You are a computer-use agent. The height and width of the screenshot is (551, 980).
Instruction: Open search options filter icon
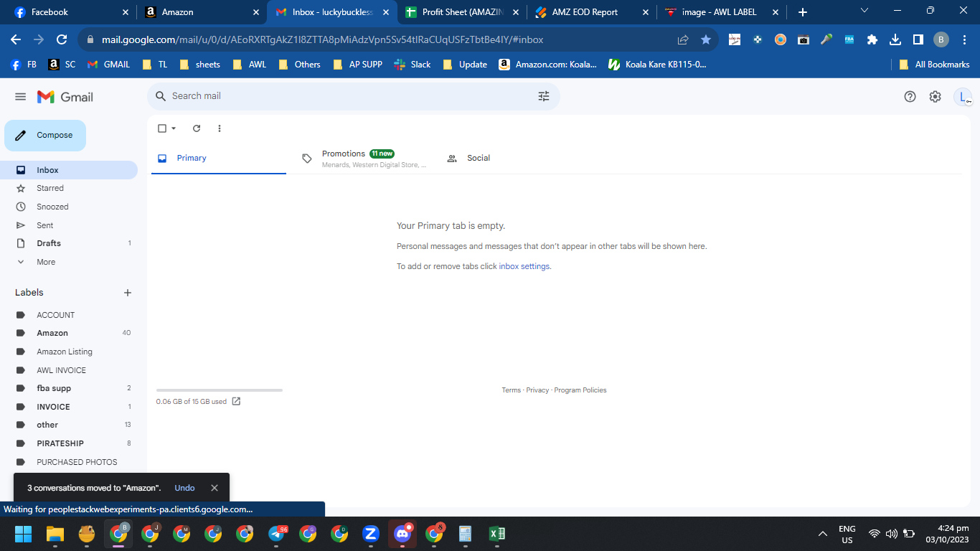click(544, 96)
